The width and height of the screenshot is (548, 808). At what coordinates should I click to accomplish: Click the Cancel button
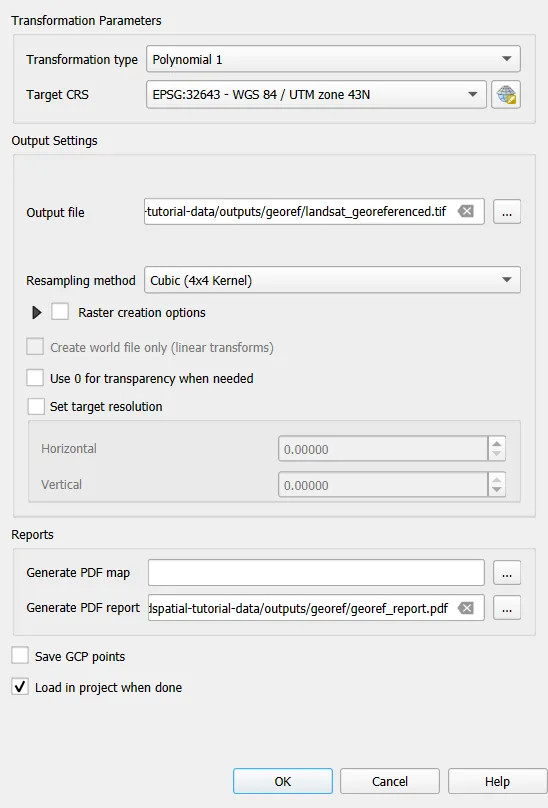coord(390,781)
